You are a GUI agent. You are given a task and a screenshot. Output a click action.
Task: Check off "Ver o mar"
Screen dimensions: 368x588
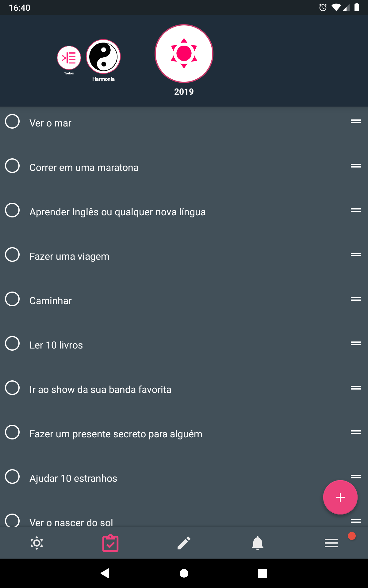pyautogui.click(x=12, y=121)
